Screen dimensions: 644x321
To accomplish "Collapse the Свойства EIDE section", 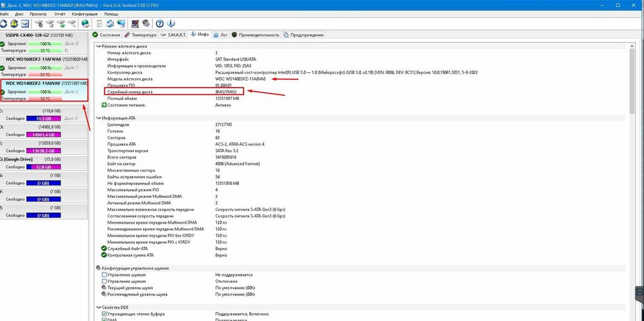I will pyautogui.click(x=98, y=307).
